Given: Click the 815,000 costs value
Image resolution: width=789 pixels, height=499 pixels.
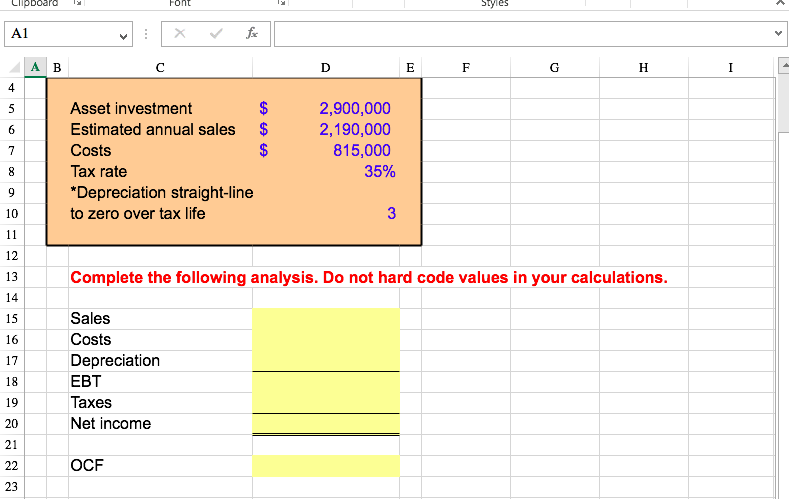Looking at the screenshot, I should [362, 150].
